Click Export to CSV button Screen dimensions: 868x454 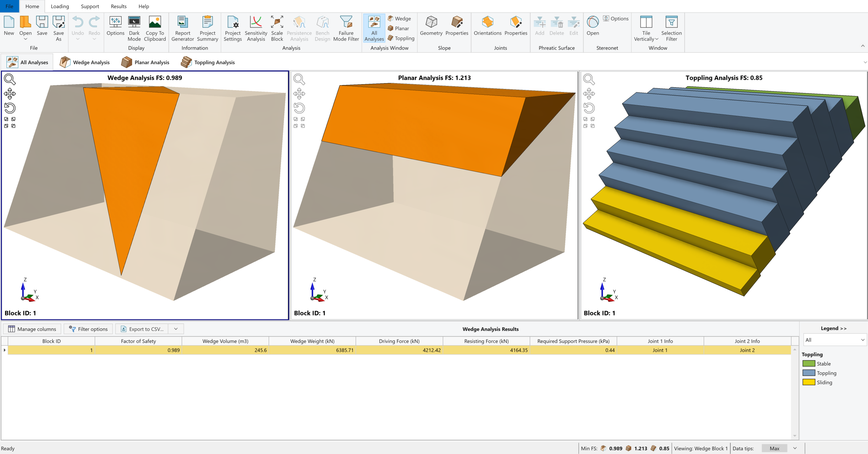point(142,329)
